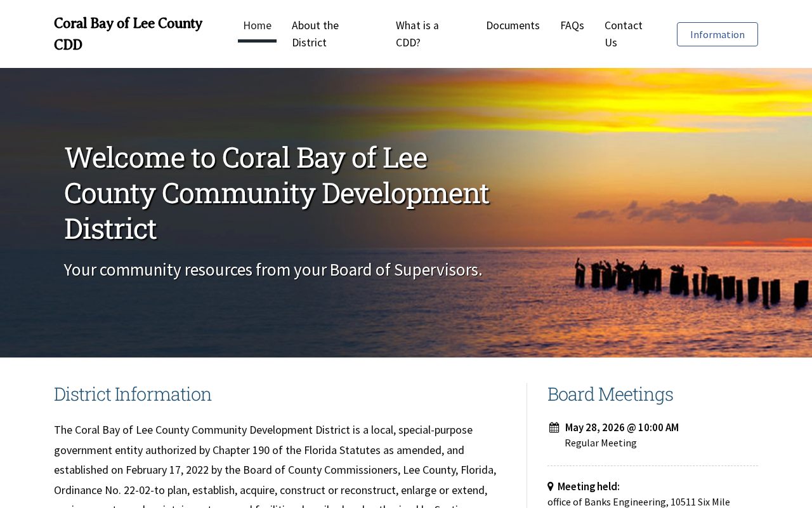Click the calendar icon beside May 28 meeting
Screen dimensions: 812x508
pos(554,427)
